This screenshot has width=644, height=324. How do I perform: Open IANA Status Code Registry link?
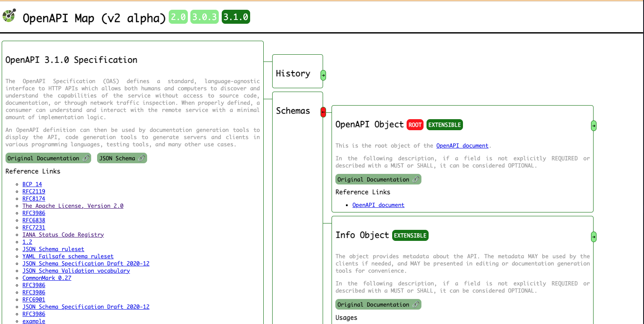coord(63,235)
